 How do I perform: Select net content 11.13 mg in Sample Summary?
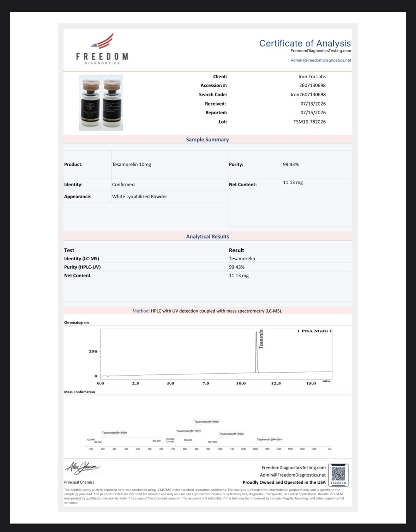pyautogui.click(x=293, y=182)
